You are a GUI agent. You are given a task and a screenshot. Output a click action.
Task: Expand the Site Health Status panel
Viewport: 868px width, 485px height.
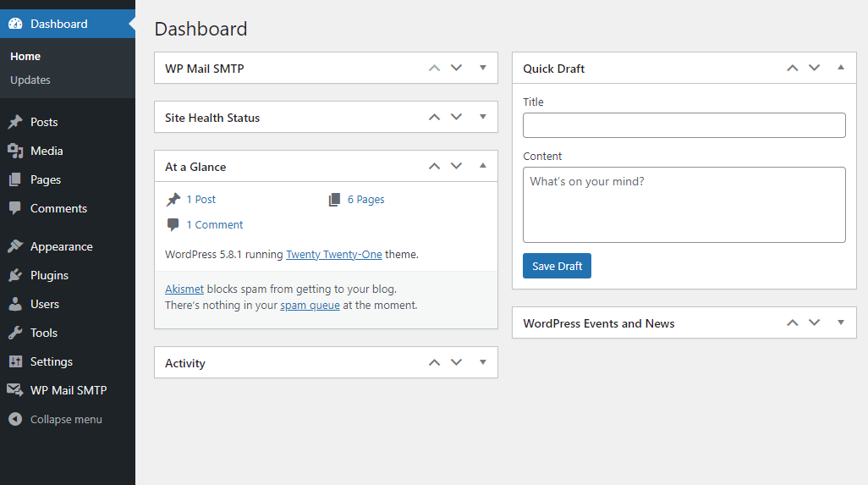point(483,117)
